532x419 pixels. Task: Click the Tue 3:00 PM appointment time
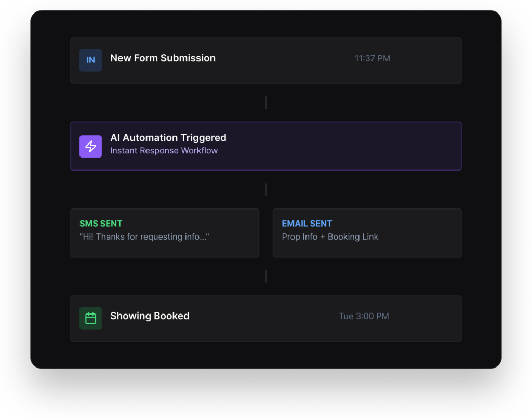(x=364, y=316)
